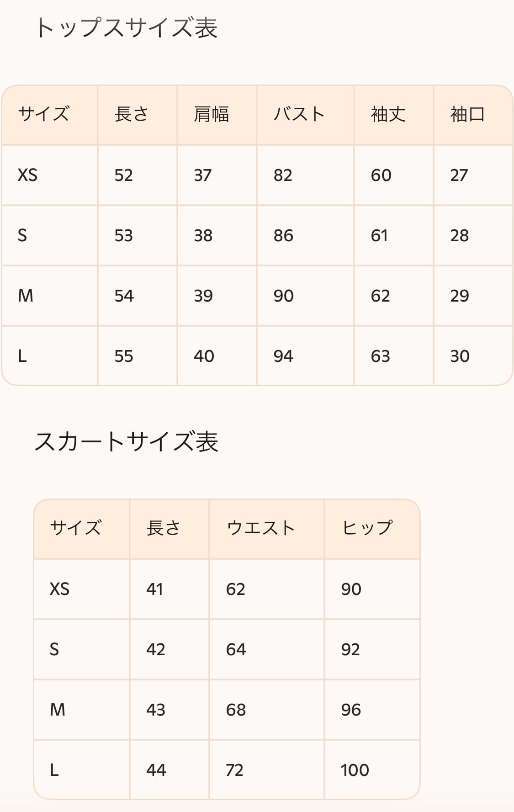
Task: Click the 長さ header in skirt table
Action: pos(163,528)
